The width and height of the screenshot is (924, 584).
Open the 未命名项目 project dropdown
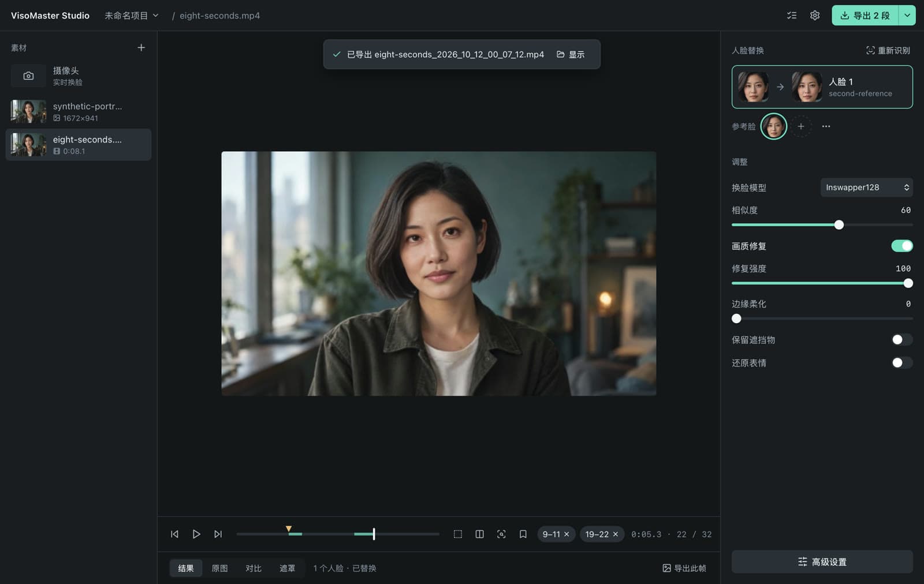pyautogui.click(x=131, y=16)
